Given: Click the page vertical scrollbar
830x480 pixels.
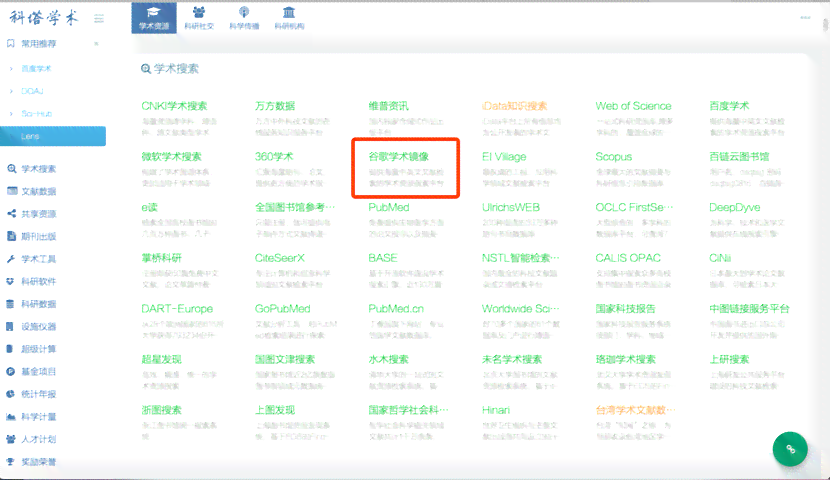Looking at the screenshot, I should 825,25.
